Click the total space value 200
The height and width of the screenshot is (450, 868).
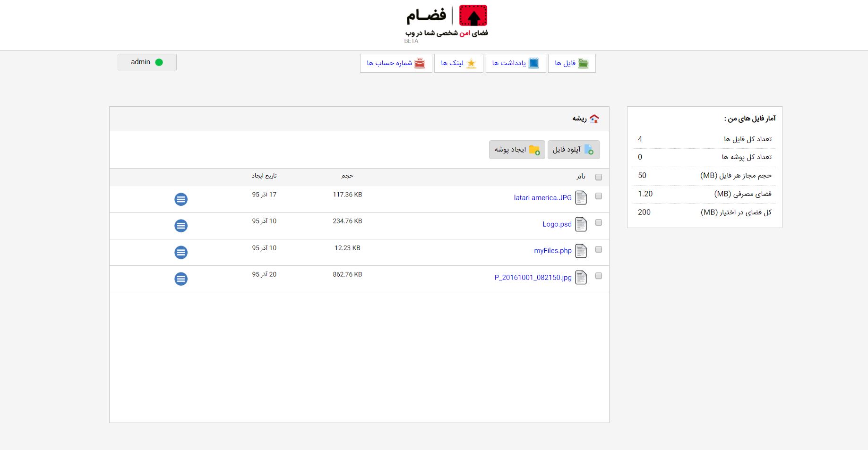644,212
